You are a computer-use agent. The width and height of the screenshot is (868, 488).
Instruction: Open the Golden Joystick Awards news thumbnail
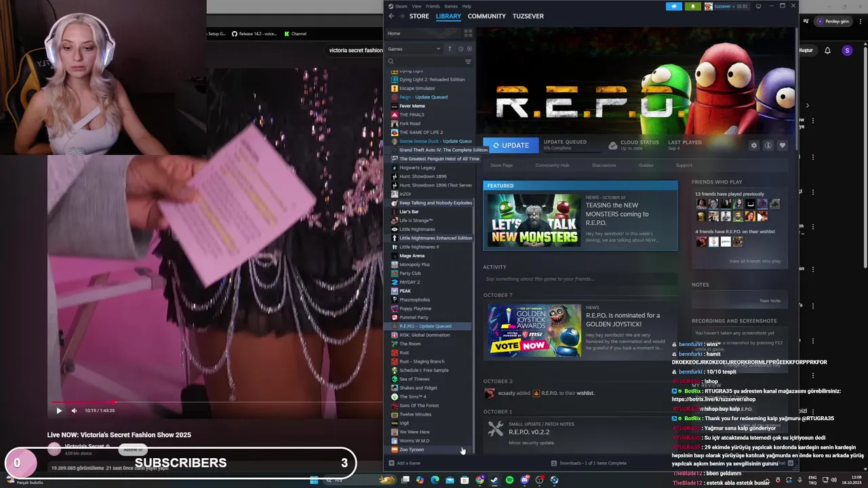pos(534,331)
